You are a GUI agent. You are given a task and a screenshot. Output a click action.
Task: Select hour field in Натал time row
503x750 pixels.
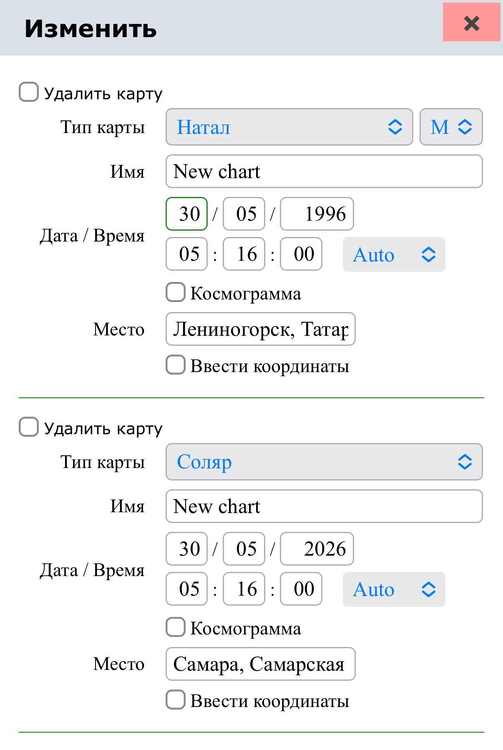pyautogui.click(x=187, y=254)
